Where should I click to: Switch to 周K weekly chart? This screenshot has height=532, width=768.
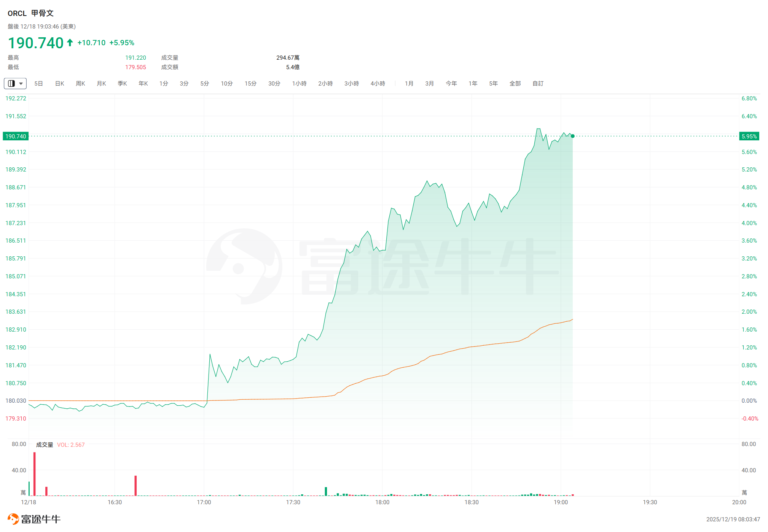point(80,83)
